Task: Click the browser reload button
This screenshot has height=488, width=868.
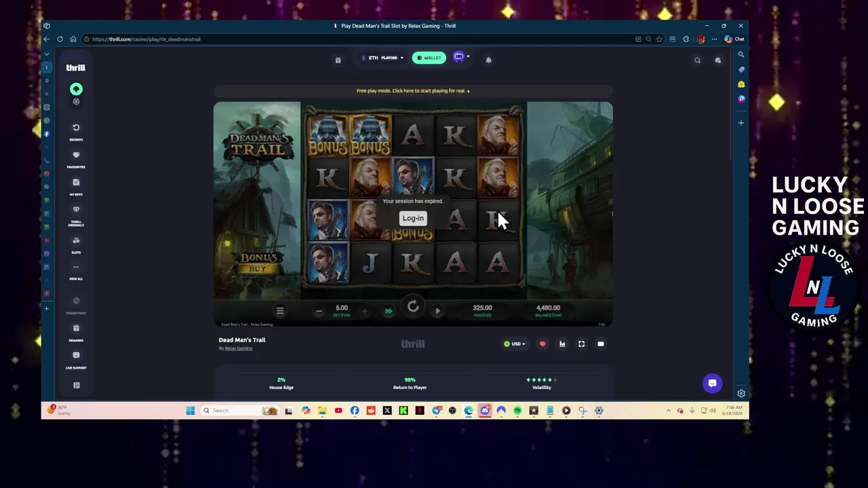Action: pos(60,39)
